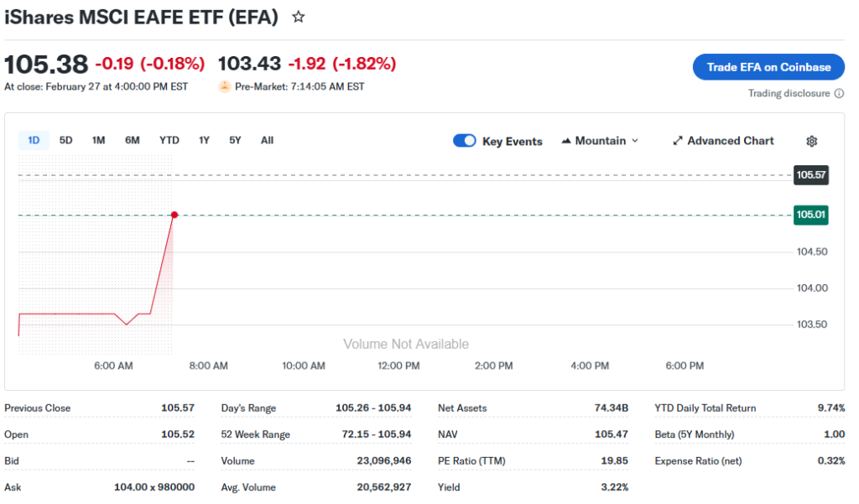The width and height of the screenshot is (859, 504).
Task: Switch chart to 1Y range
Action: (x=204, y=141)
